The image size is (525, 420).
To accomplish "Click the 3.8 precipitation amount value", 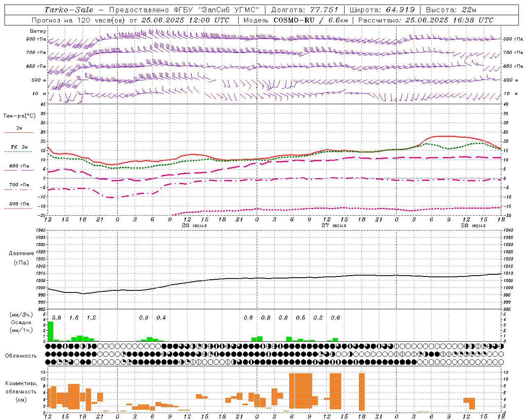I will point(57,318).
